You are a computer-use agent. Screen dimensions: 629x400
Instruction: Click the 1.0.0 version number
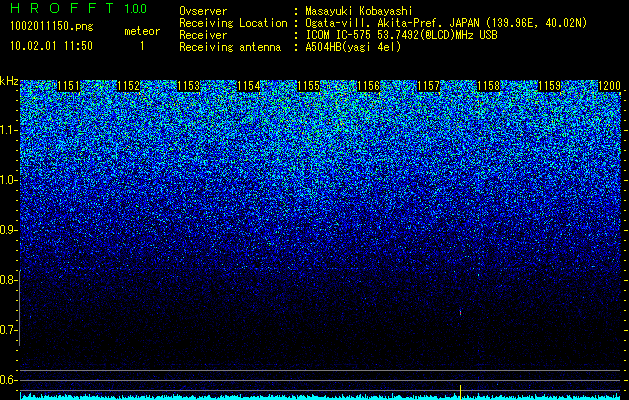[x=136, y=9]
